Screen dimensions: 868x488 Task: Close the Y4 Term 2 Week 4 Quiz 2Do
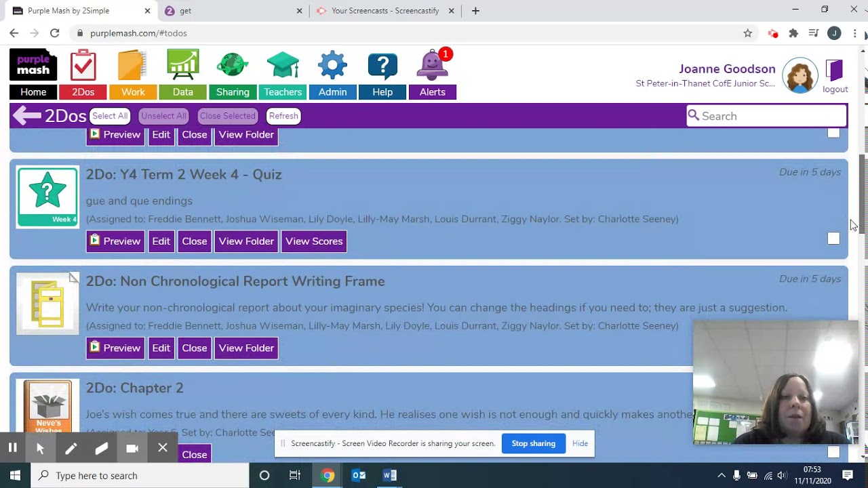point(195,241)
